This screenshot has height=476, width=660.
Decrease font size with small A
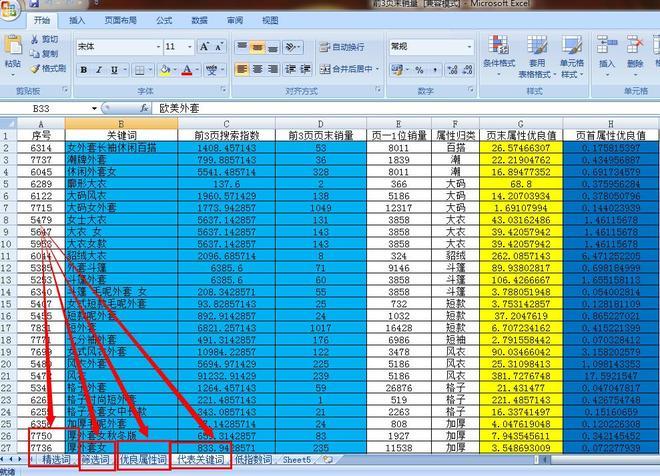coord(218,47)
